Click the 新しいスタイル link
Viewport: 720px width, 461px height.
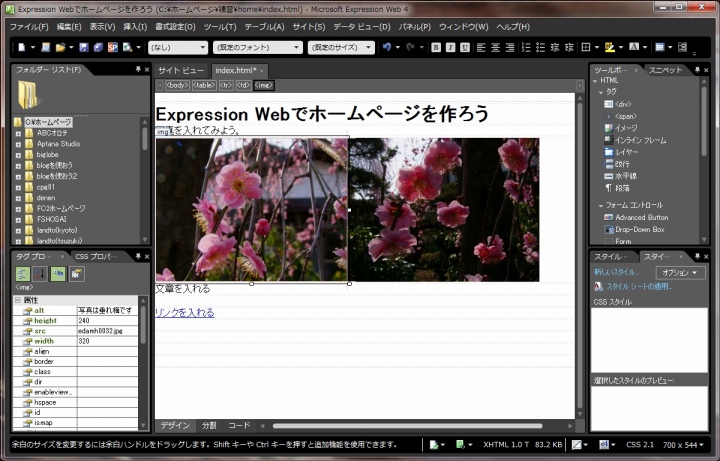tap(616, 272)
